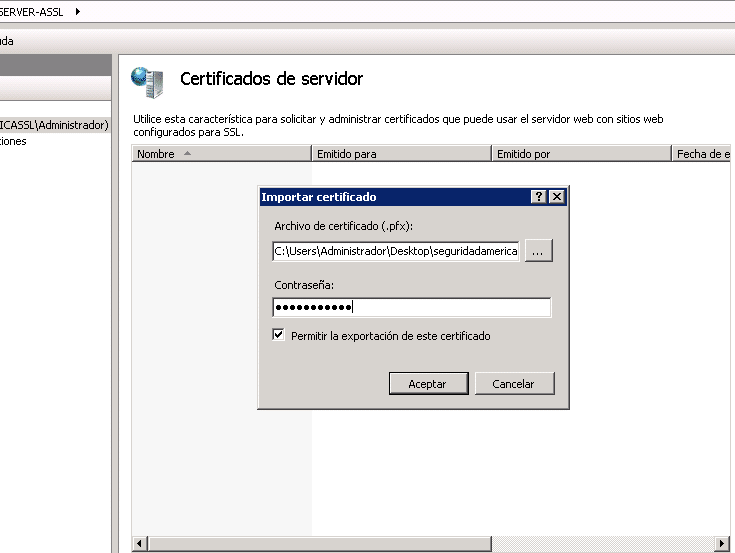Toggle Permitir la exportación de este certificado
The image size is (735, 553).
[279, 336]
